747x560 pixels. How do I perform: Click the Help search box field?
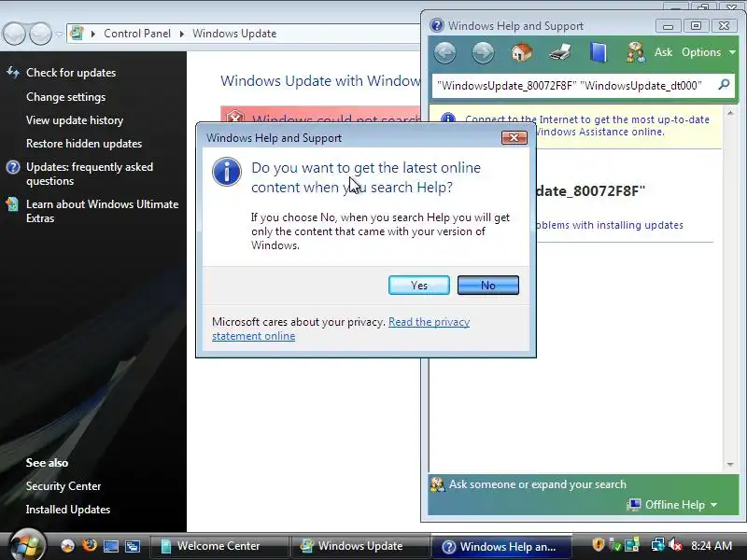tap(574, 86)
